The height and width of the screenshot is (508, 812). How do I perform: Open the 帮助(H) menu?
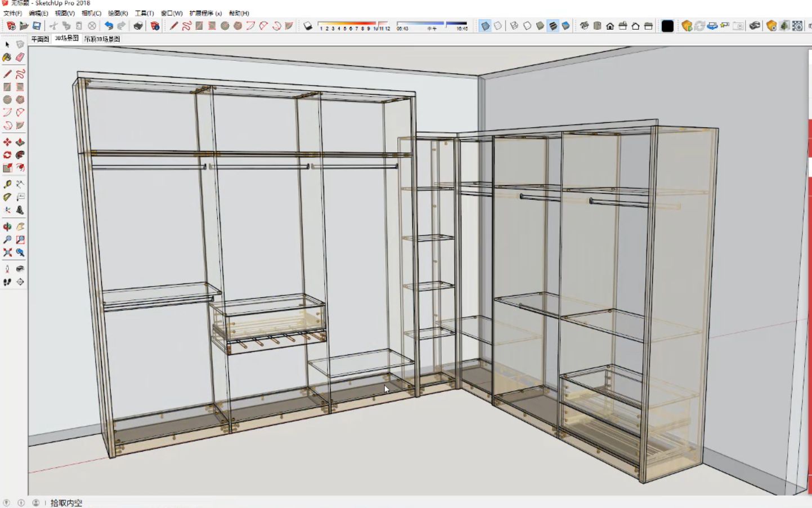(239, 13)
